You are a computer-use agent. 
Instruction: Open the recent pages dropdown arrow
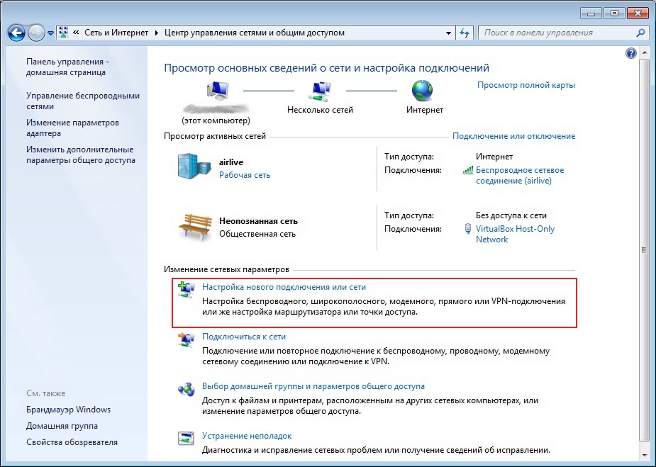pos(50,33)
